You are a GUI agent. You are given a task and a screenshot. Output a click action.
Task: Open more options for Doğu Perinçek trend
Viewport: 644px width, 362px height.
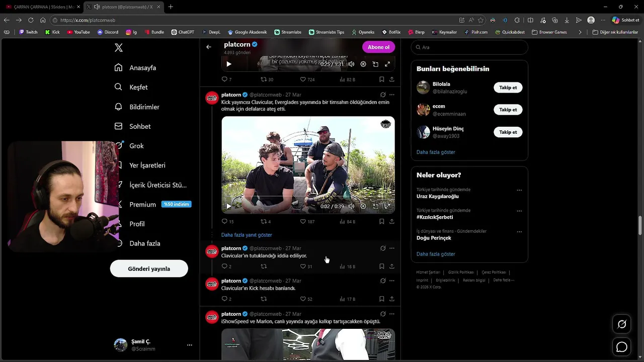pyautogui.click(x=519, y=232)
